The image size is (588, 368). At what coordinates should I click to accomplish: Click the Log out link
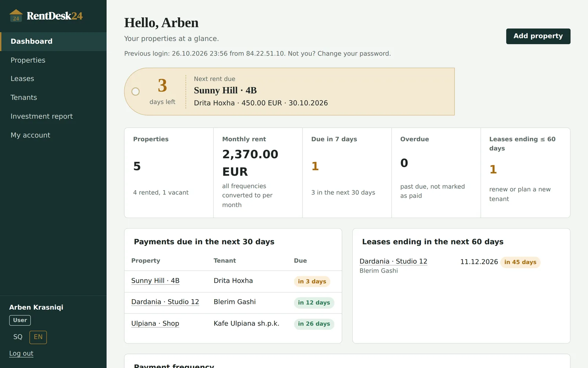pos(21,353)
